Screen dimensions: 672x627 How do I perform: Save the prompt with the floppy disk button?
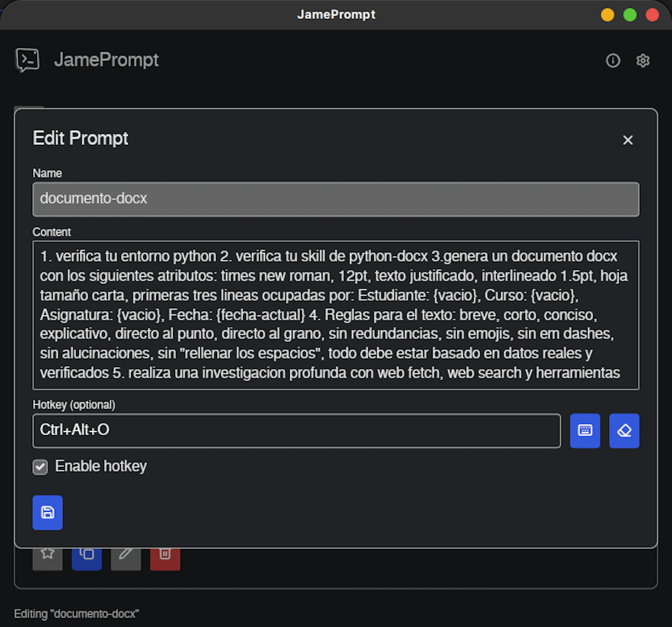[47, 512]
